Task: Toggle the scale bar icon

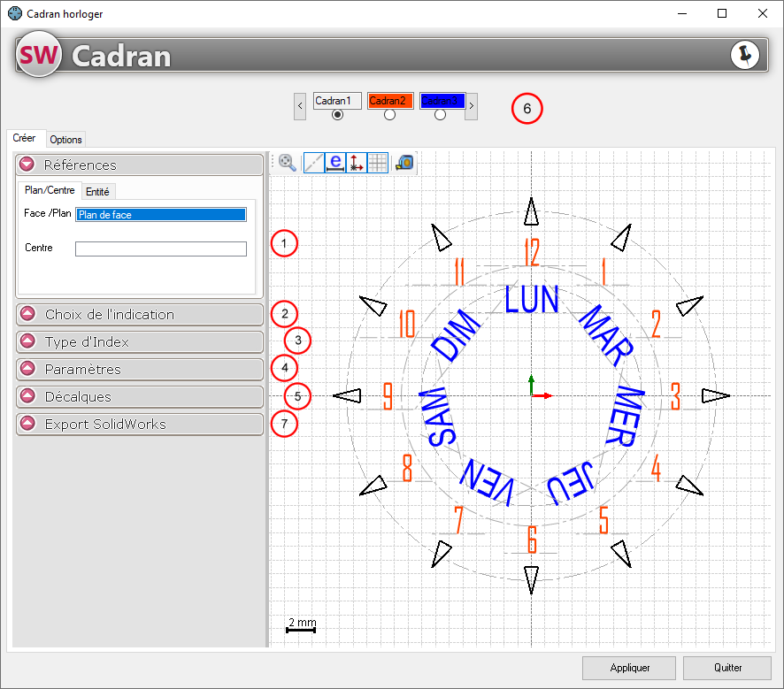Action: pos(335,162)
